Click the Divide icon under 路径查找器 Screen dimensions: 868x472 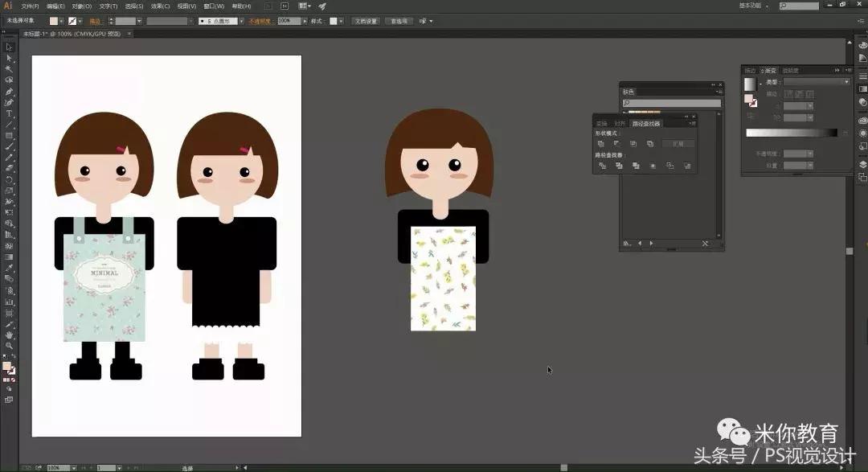click(x=603, y=166)
